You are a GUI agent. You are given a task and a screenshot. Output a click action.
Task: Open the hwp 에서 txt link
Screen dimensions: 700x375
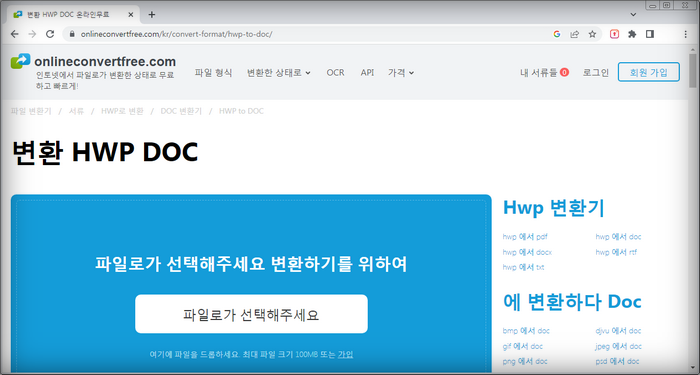tap(523, 267)
